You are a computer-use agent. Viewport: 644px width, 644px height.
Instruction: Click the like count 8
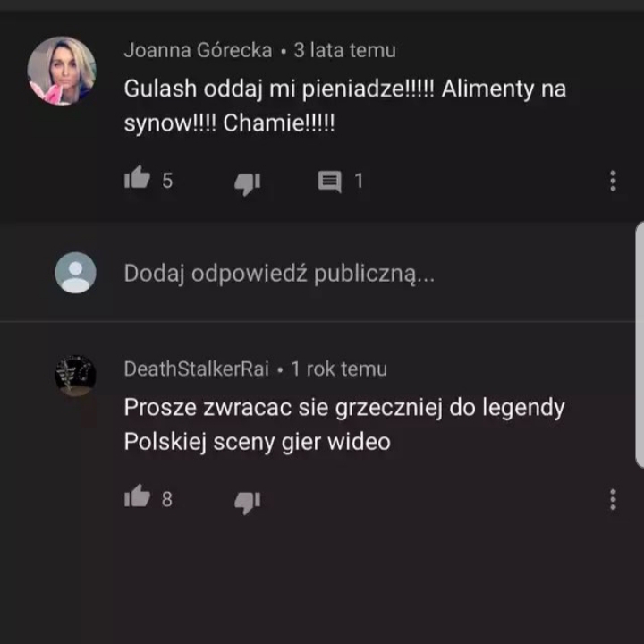pos(166,499)
